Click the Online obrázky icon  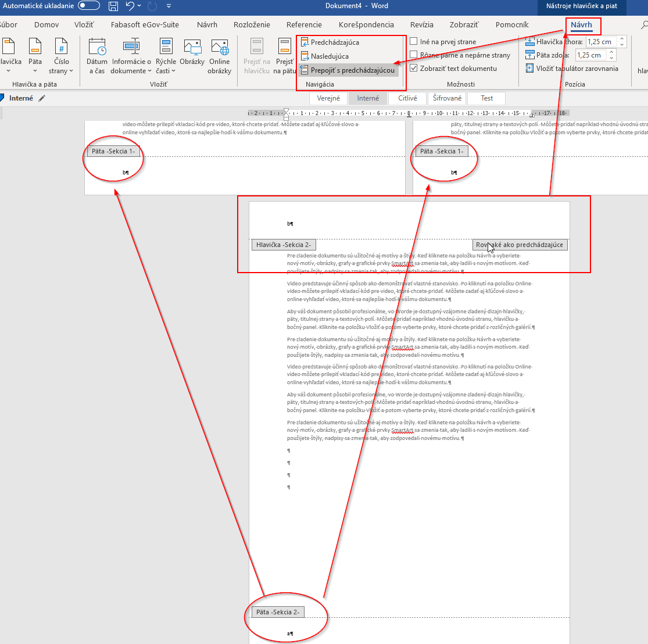pos(220,56)
